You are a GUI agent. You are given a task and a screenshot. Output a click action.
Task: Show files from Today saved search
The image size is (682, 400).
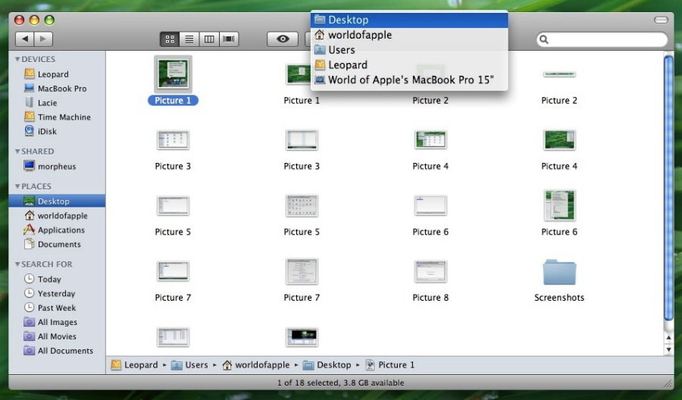point(42,279)
